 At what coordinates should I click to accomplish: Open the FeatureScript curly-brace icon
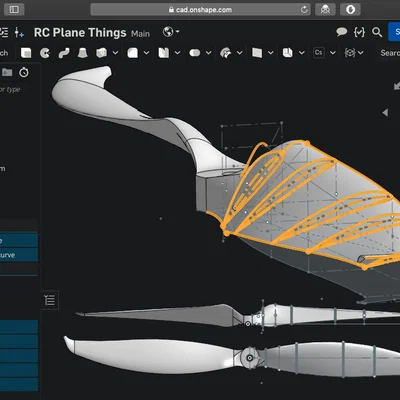[359, 32]
